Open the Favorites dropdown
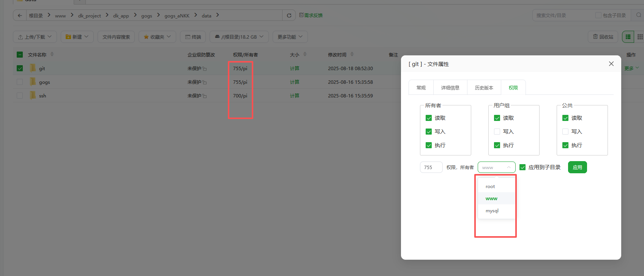 pyautogui.click(x=157, y=37)
